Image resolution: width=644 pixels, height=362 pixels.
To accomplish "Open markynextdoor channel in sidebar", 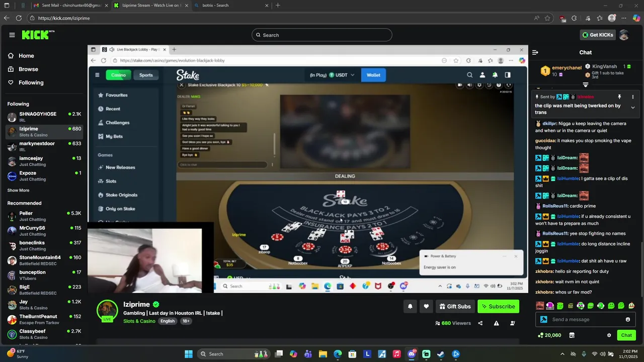I will tap(44, 146).
